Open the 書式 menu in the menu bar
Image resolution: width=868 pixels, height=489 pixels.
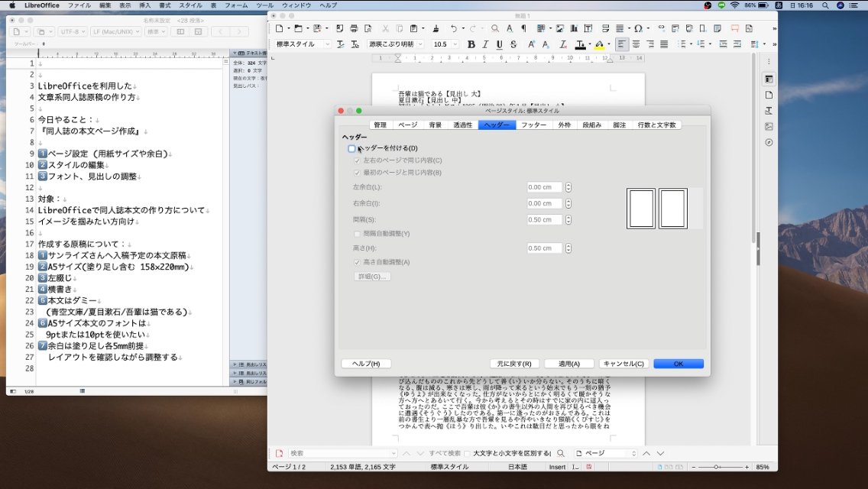165,5
